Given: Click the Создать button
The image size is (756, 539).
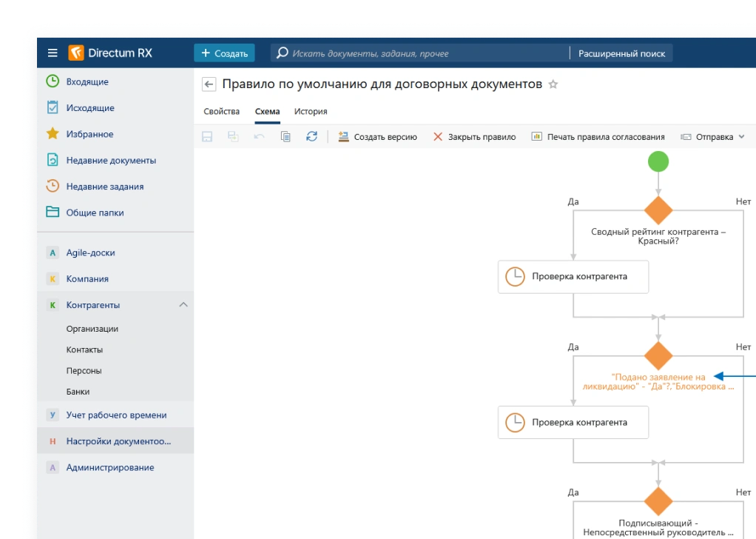Looking at the screenshot, I should point(224,53).
